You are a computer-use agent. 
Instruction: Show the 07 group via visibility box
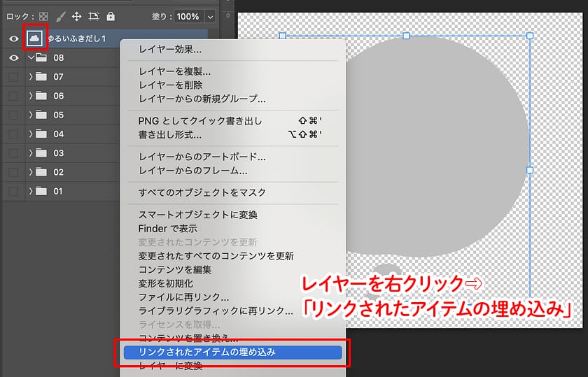click(13, 77)
